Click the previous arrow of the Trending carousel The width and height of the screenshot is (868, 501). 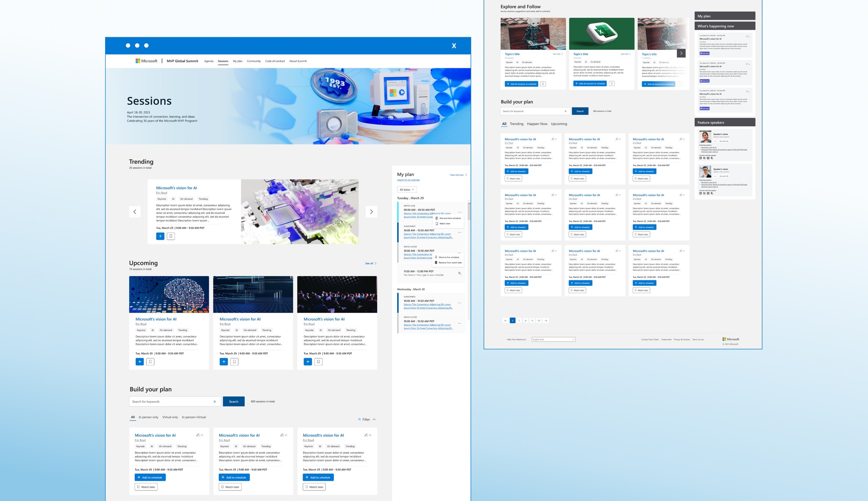coord(135,212)
